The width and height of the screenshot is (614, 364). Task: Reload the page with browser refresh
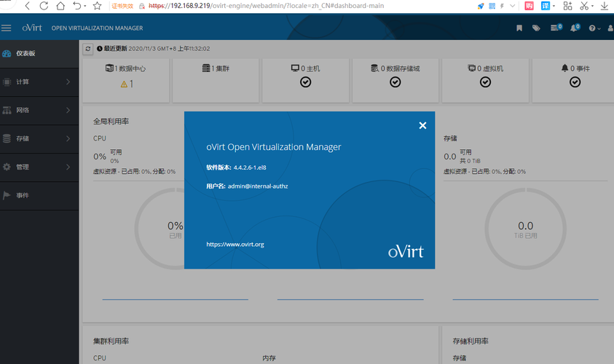pos(44,6)
